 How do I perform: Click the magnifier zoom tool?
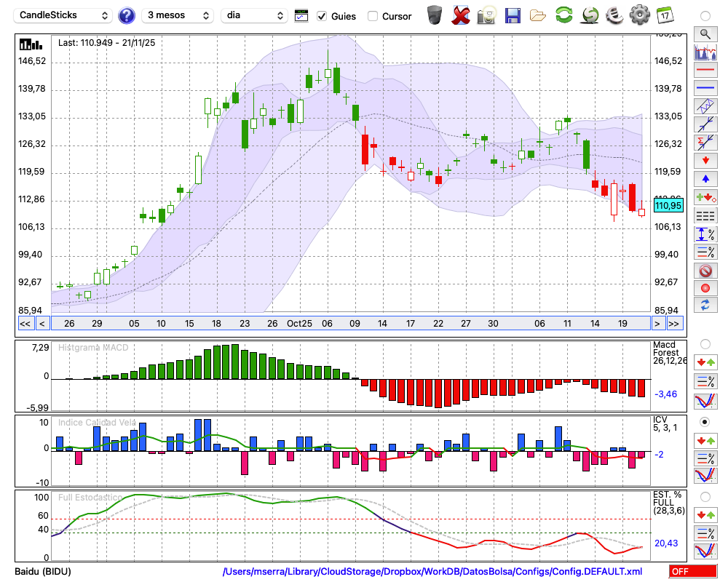pos(705,33)
